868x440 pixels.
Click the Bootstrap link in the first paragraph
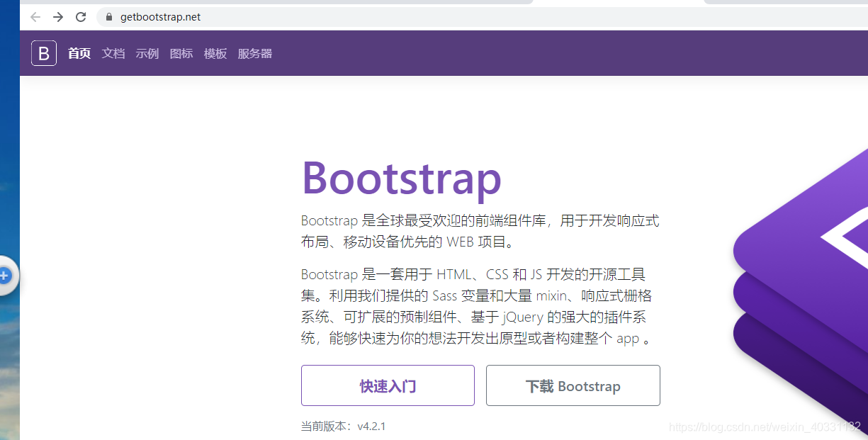329,220
